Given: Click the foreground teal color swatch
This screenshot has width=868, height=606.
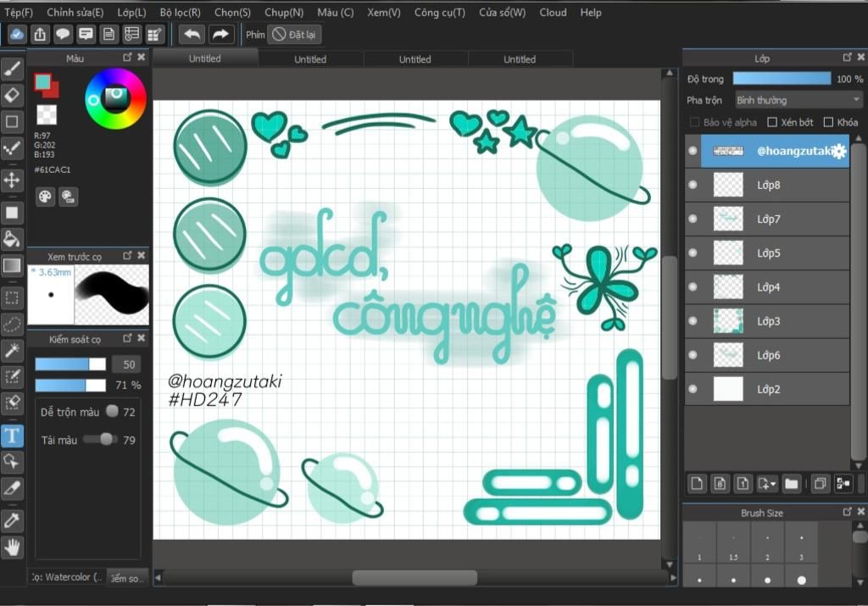Looking at the screenshot, I should pos(42,82).
